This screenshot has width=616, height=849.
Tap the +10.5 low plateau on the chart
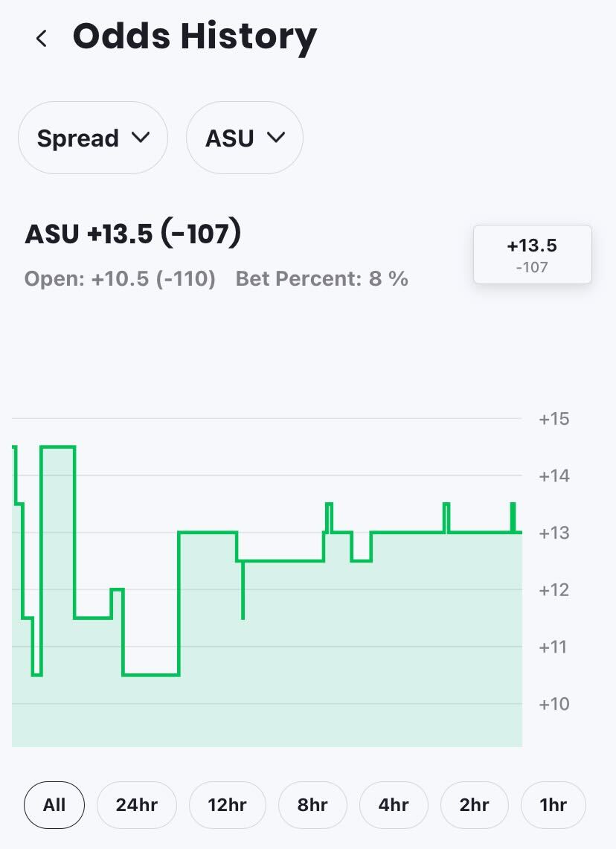pyautogui.click(x=151, y=675)
